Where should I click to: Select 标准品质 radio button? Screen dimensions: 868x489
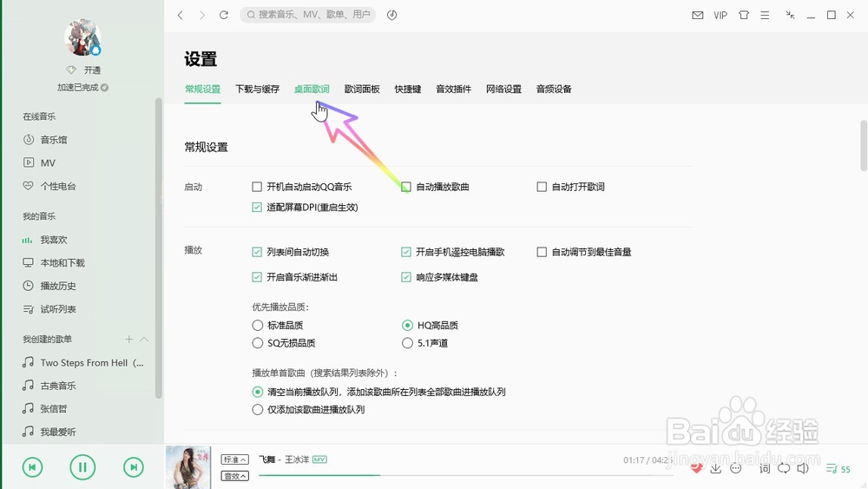point(258,325)
